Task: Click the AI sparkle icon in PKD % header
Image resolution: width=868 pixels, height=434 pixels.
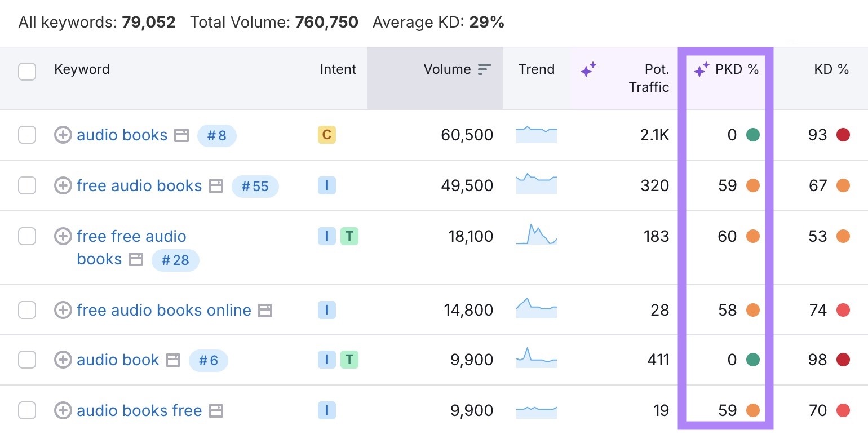Action: tap(702, 69)
